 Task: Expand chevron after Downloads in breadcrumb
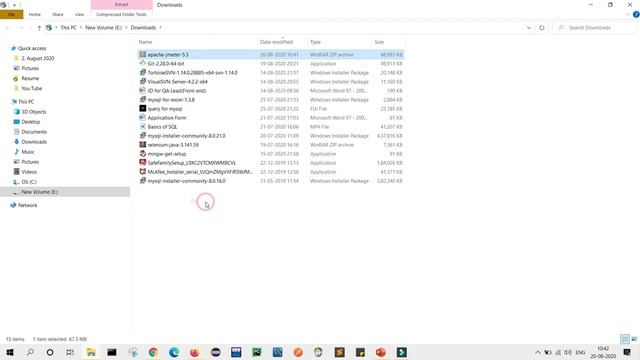[x=160, y=28]
